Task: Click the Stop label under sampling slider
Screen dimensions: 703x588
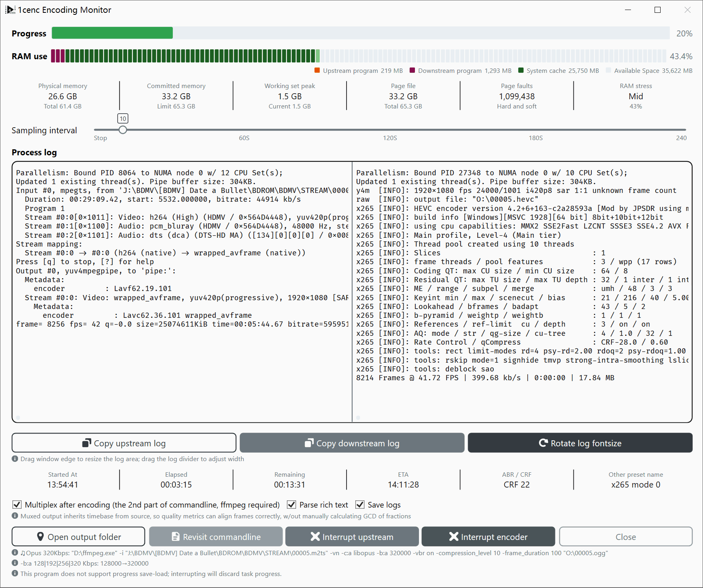Action: (100, 138)
